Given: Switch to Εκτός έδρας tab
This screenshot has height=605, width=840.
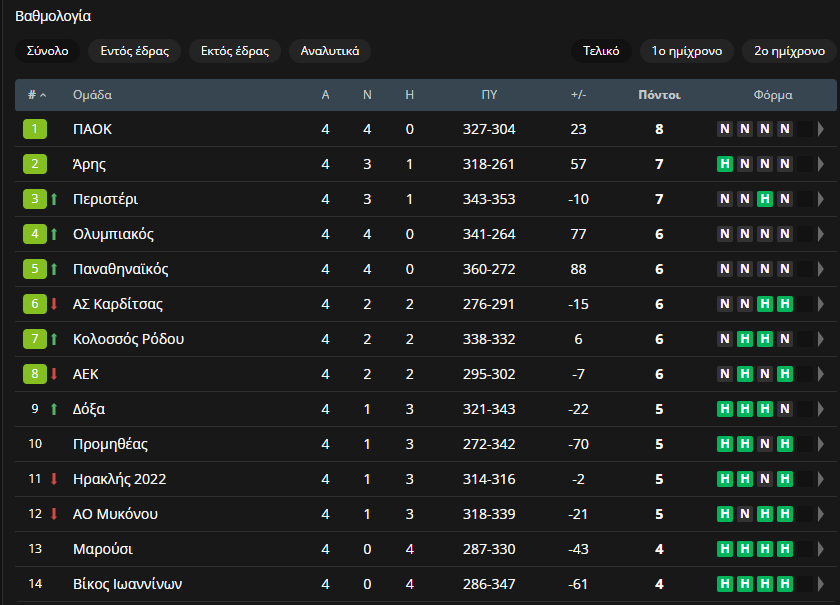Looking at the screenshot, I should [x=235, y=51].
